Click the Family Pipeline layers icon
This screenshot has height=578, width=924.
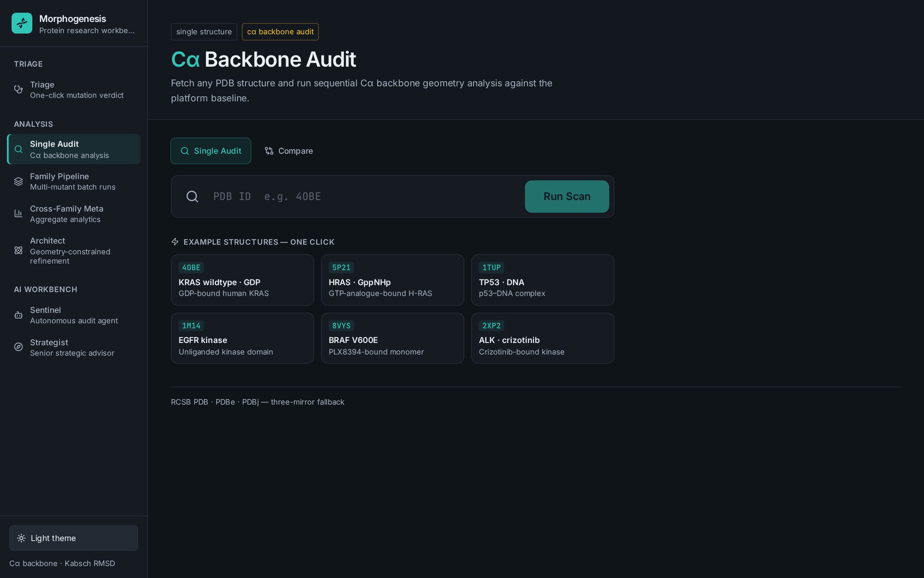pos(18,181)
